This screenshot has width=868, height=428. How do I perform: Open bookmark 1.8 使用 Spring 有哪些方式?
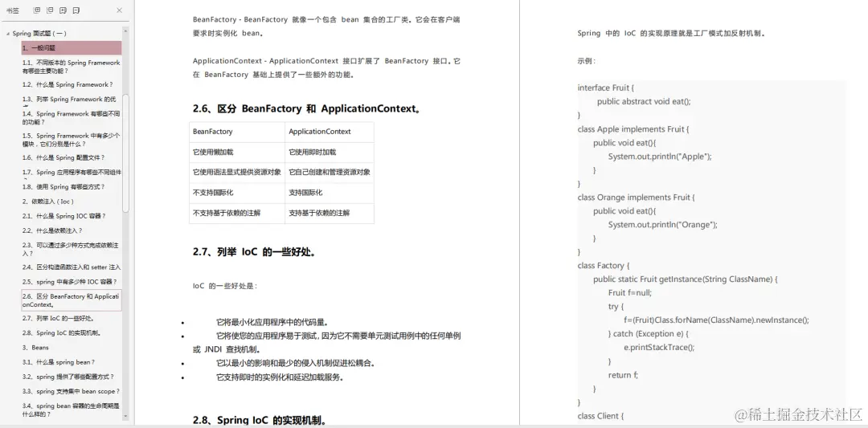pyautogui.click(x=63, y=187)
